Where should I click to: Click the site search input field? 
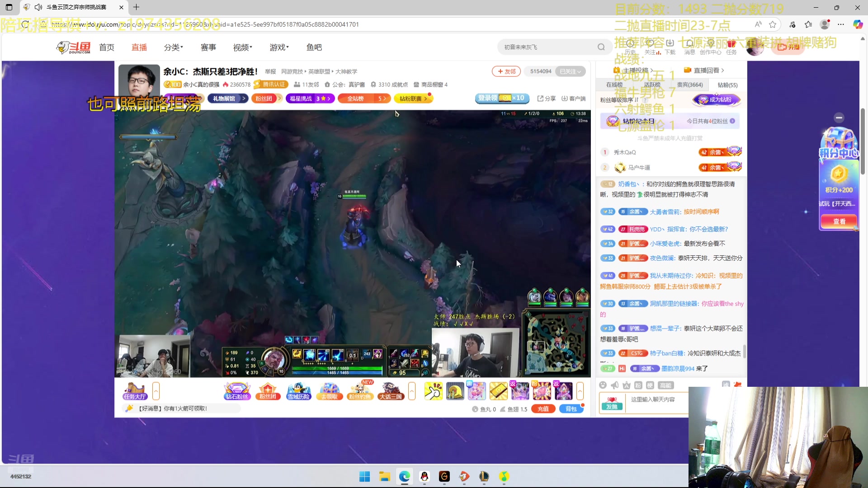pyautogui.click(x=547, y=47)
